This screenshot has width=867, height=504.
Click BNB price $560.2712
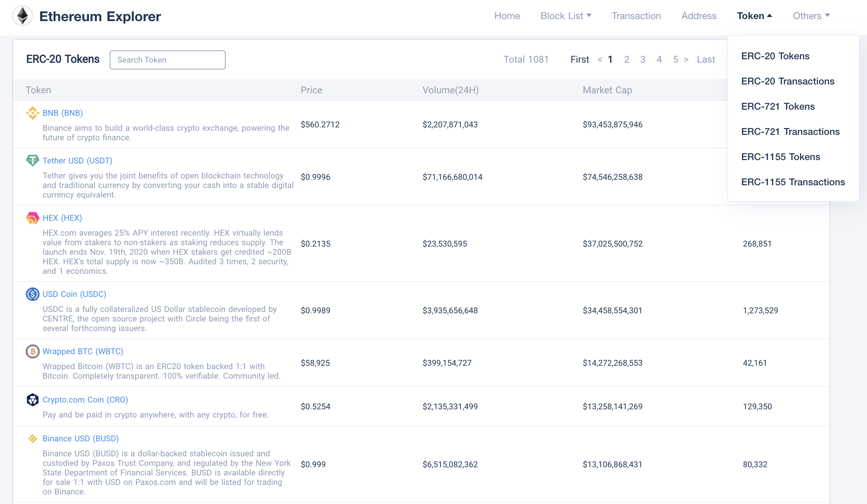[x=320, y=124]
